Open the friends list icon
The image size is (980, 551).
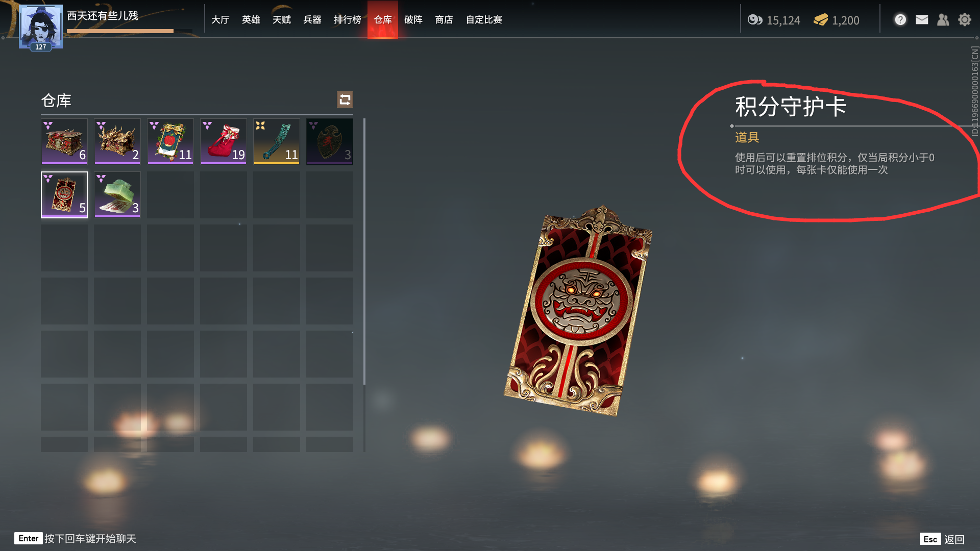(943, 19)
